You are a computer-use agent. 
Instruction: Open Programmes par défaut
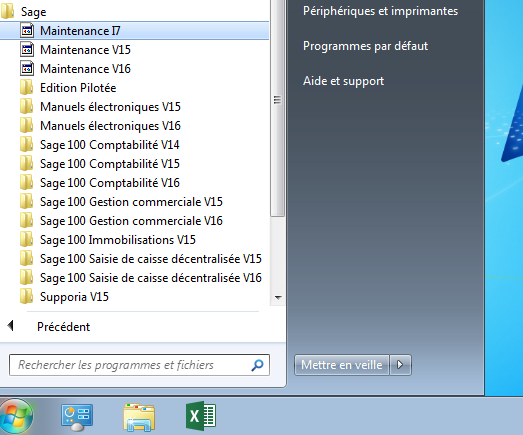point(365,46)
